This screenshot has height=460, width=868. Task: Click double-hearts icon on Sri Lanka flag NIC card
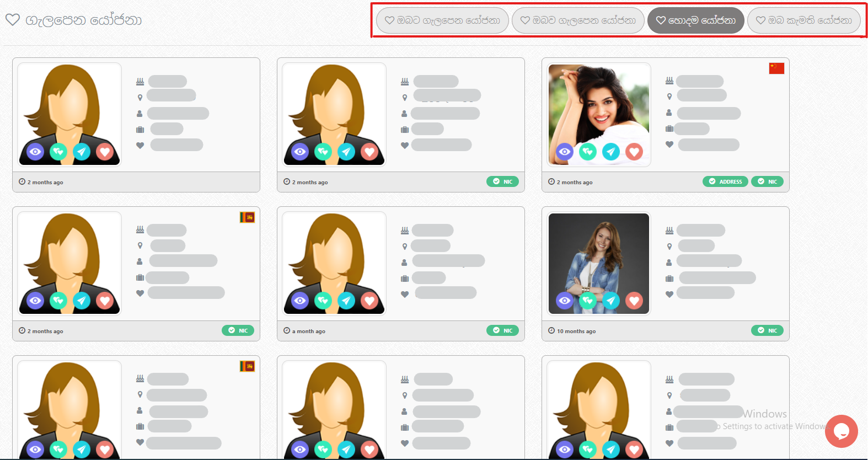coord(58,301)
